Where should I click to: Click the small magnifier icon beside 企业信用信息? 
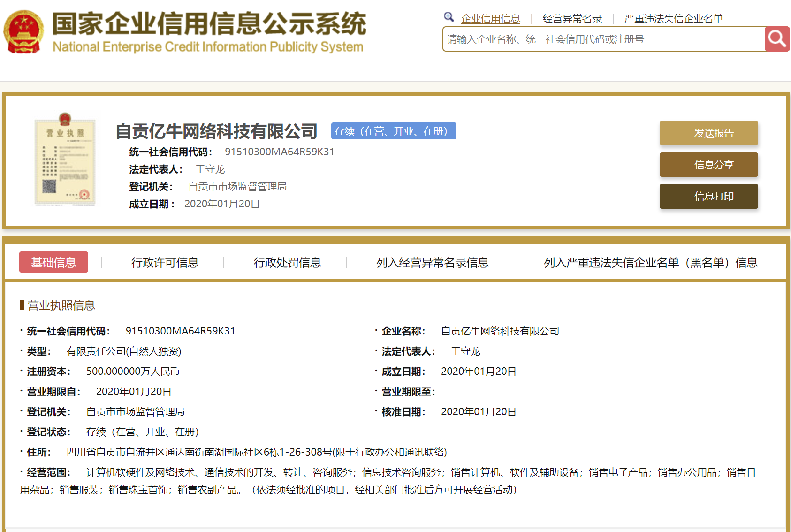click(x=449, y=17)
